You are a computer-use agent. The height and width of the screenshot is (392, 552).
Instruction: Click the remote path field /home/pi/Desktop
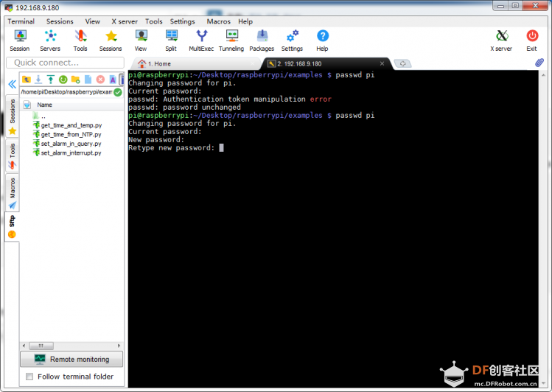[x=66, y=92]
